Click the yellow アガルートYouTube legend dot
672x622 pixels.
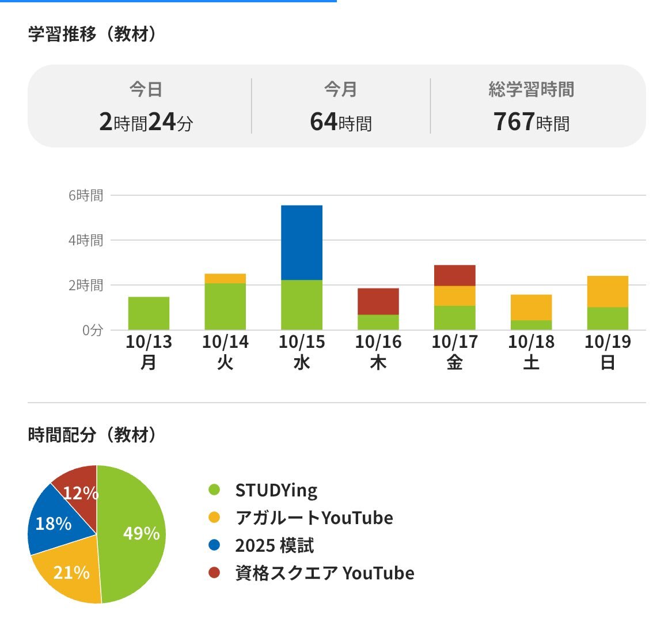click(x=214, y=517)
